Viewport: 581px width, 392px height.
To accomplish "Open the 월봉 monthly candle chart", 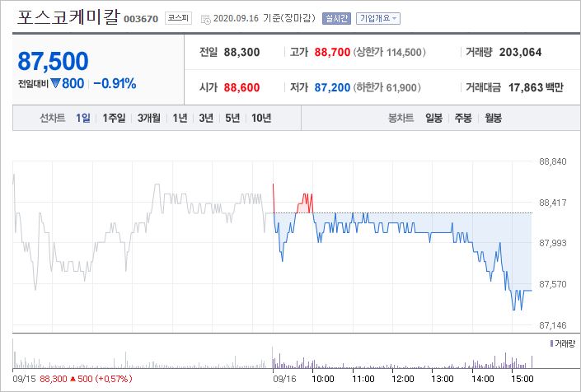I will tap(493, 118).
